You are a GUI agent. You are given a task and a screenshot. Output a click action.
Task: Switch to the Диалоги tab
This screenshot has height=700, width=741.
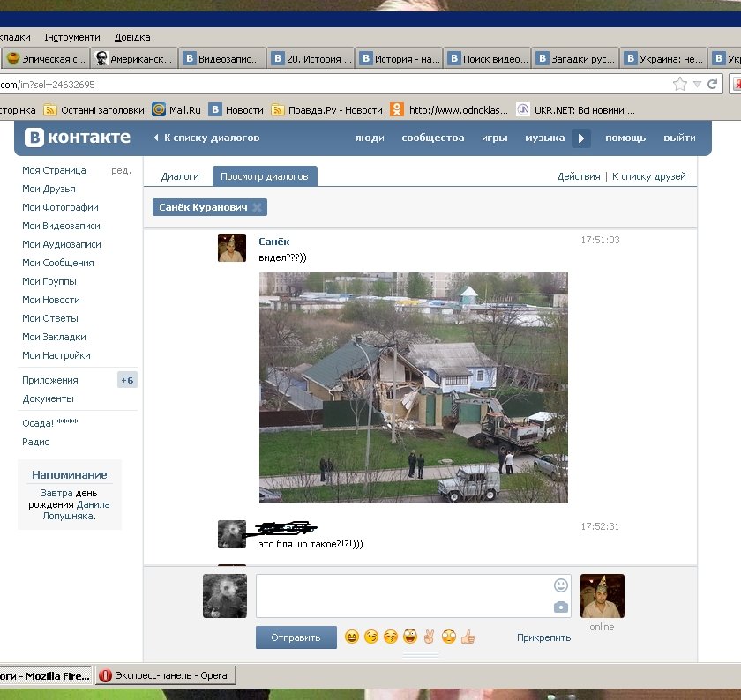pos(179,176)
